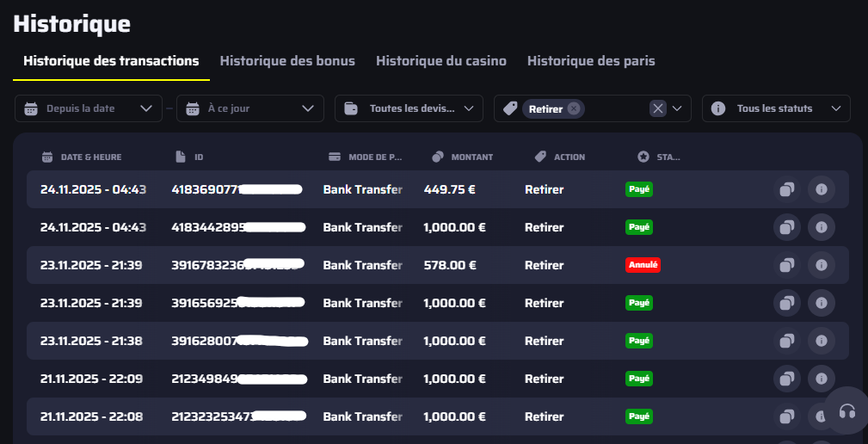The width and height of the screenshot is (868, 444).
Task: Click the date 21.11.2025 - 22:08
Action: (x=91, y=416)
